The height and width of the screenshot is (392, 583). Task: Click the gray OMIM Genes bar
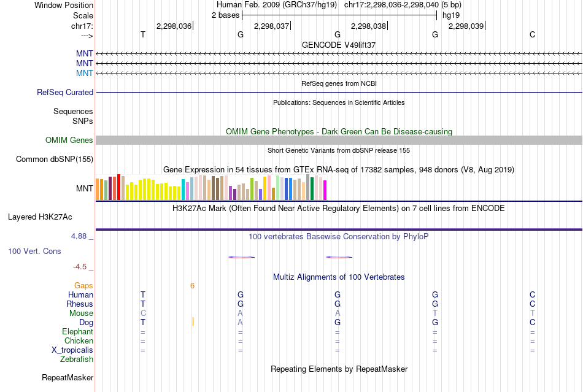pyautogui.click(x=339, y=140)
